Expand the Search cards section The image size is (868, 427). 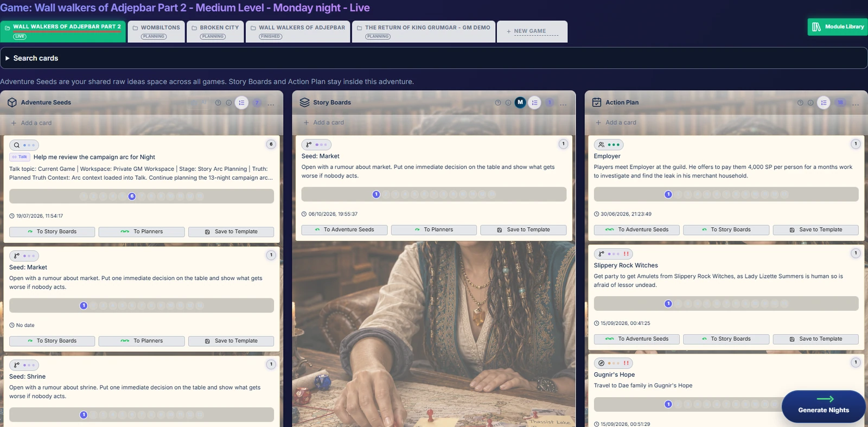(433, 58)
